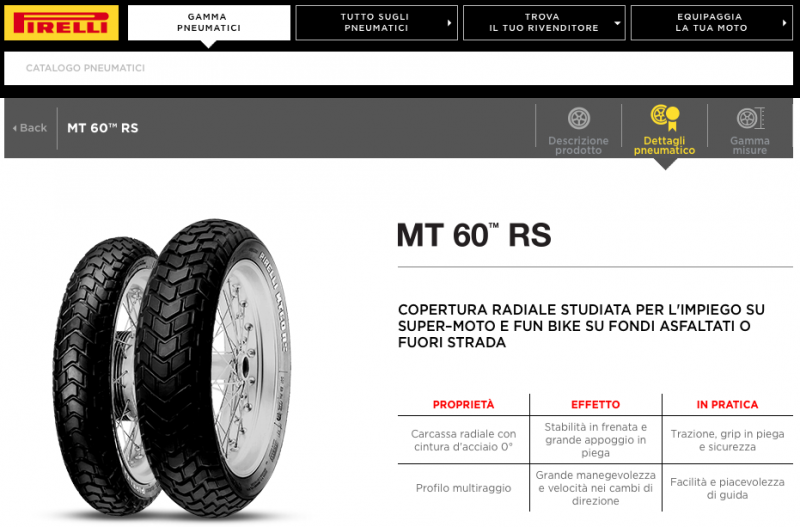This screenshot has width=800, height=527.
Task: Open the Gamma misure ruler icon
Action: point(750,118)
